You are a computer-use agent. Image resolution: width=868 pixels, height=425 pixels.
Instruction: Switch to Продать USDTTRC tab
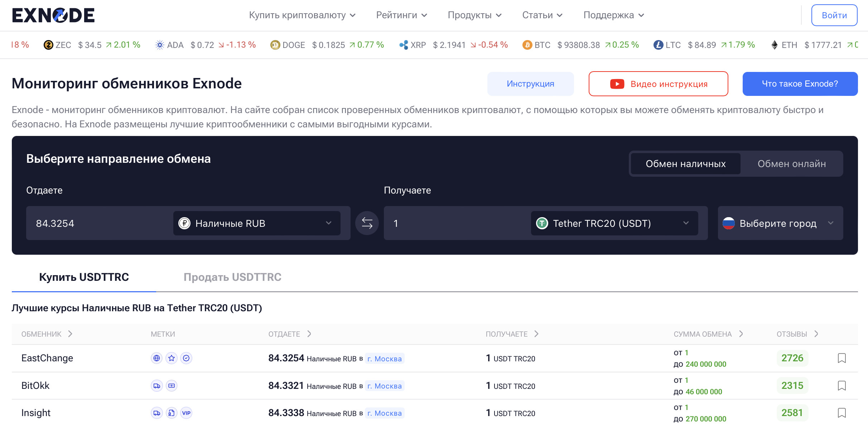232,277
